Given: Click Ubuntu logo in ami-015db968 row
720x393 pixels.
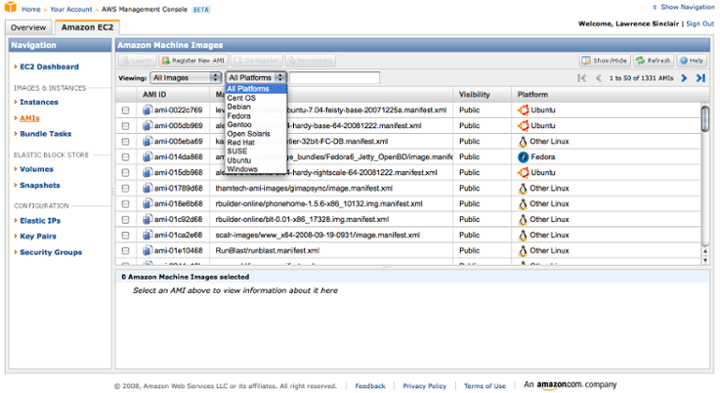Looking at the screenshot, I should 523,173.
